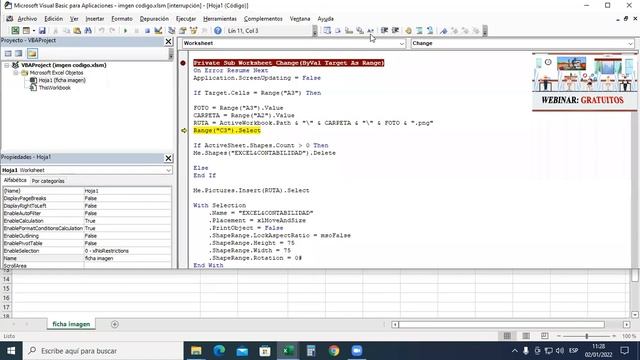
Task: Click List Properties/Methods icon in Edit toolbar
Action: tap(327, 31)
